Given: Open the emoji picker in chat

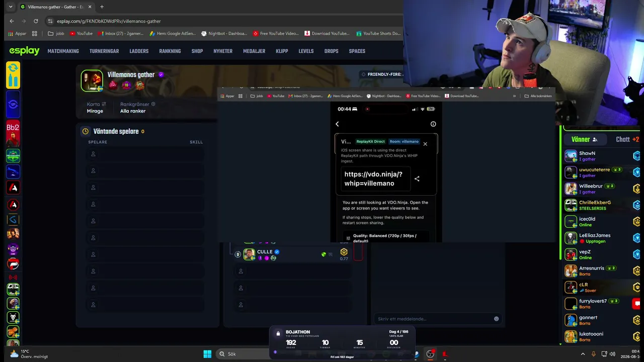Looking at the screenshot, I should click(496, 319).
